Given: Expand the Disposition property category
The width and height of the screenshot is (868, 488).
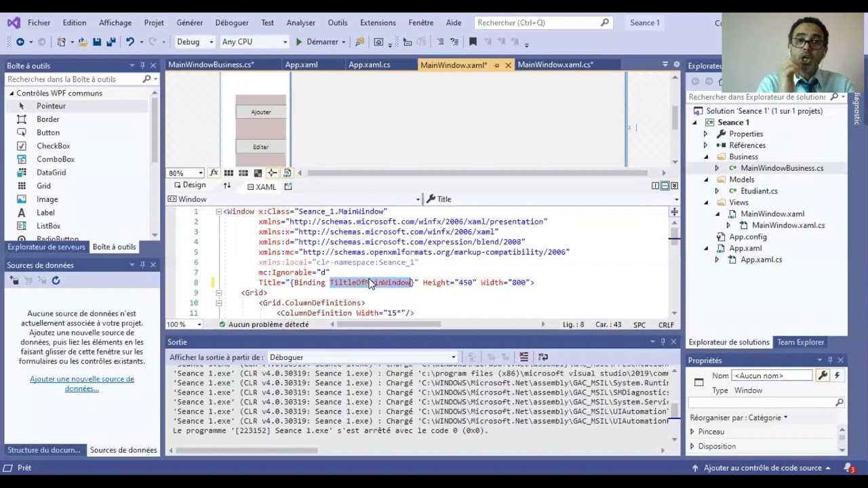Looking at the screenshot, I should tap(692, 447).
